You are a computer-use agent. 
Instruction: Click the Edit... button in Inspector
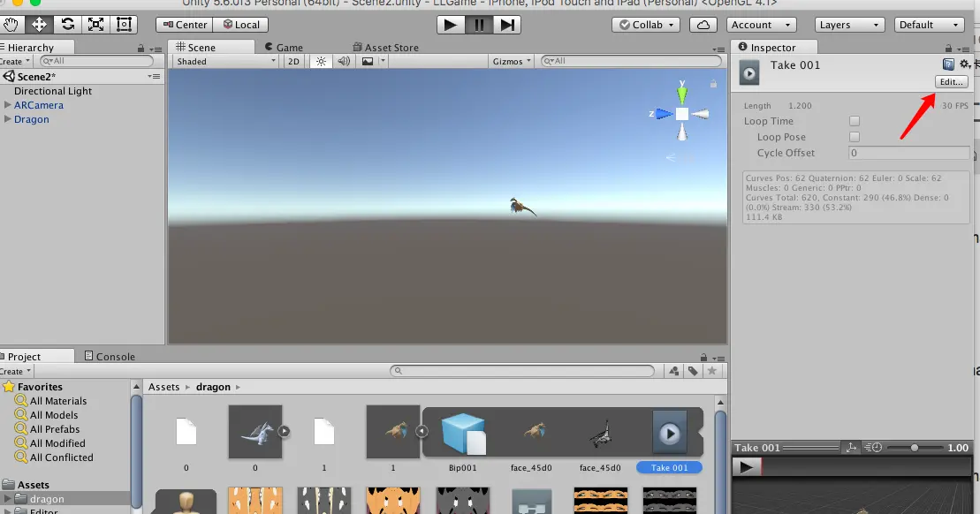[951, 82]
